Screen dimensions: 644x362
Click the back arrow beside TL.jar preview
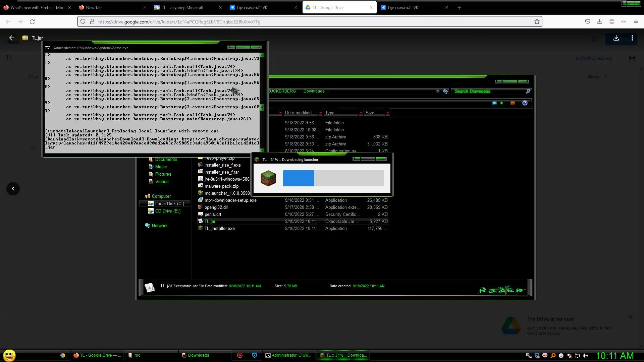(12, 38)
